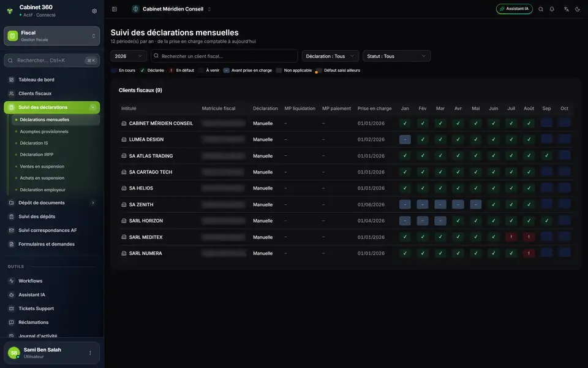
Task: Click the Formulaires et demandes icon
Action: tap(11, 244)
